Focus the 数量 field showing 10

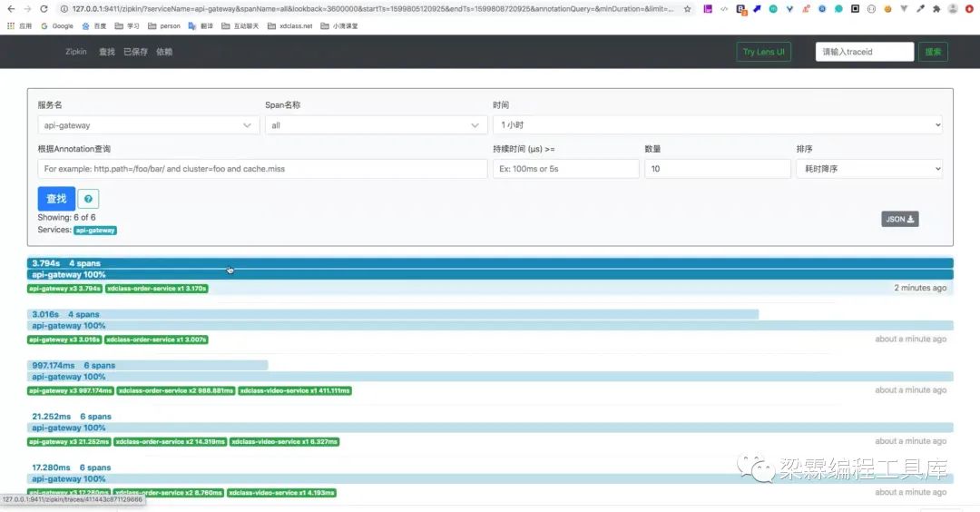point(718,169)
